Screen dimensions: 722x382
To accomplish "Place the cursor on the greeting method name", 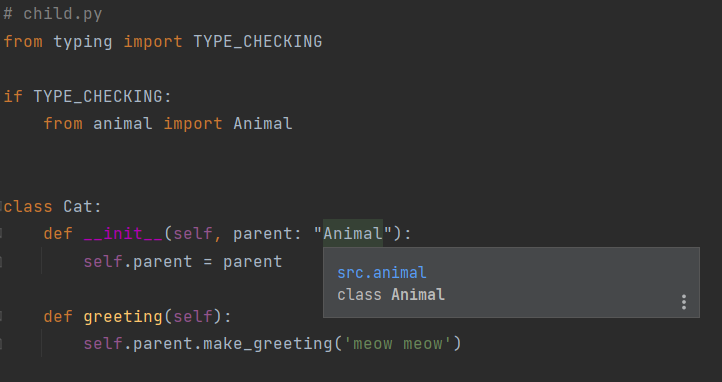I will coord(123,316).
